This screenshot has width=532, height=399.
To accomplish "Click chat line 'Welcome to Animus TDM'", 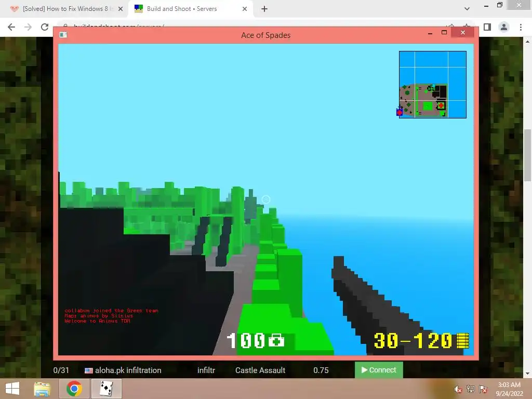I will click(97, 321).
